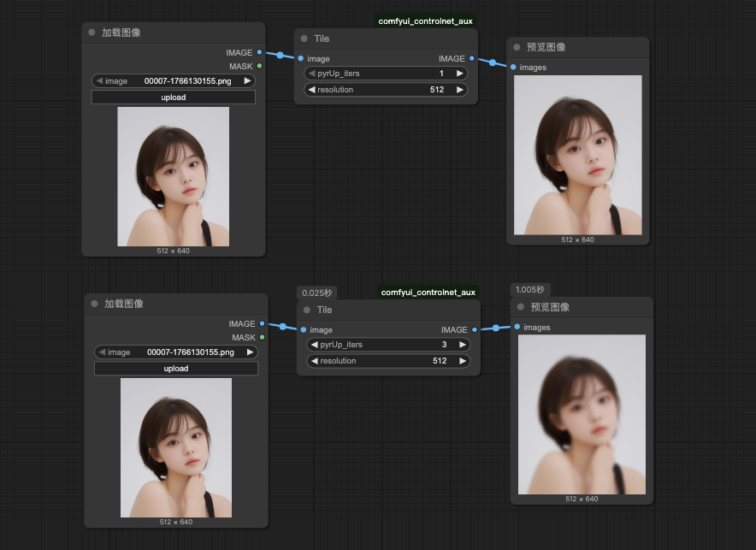Increase resolution on the bottom Tile node
The height and width of the screenshot is (550, 756).
coord(462,361)
